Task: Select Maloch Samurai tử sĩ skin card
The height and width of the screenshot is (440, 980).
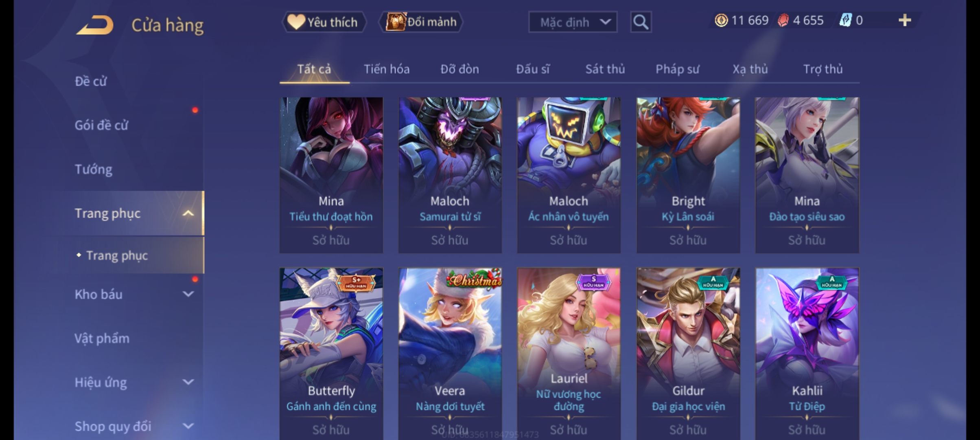Action: (x=450, y=175)
